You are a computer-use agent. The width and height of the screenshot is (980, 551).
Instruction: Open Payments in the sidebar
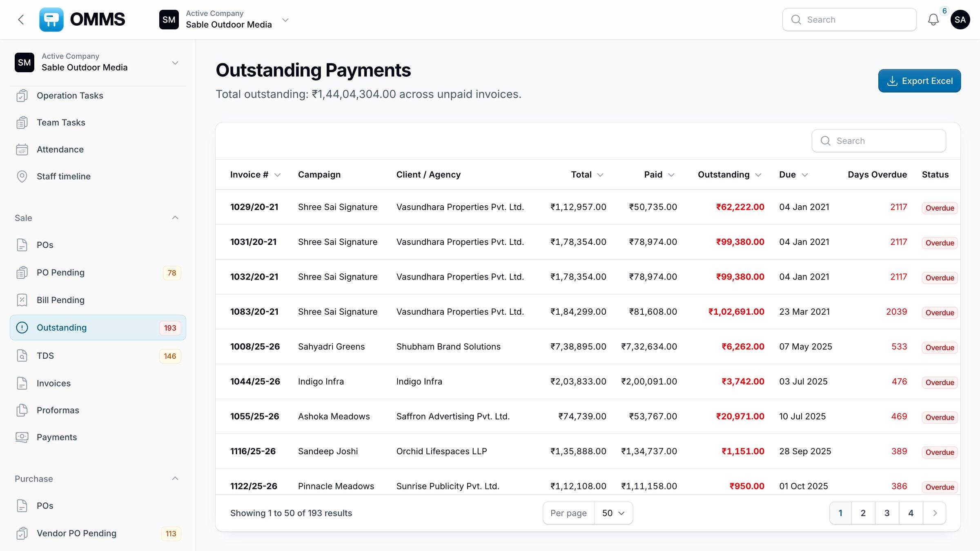click(x=98, y=437)
